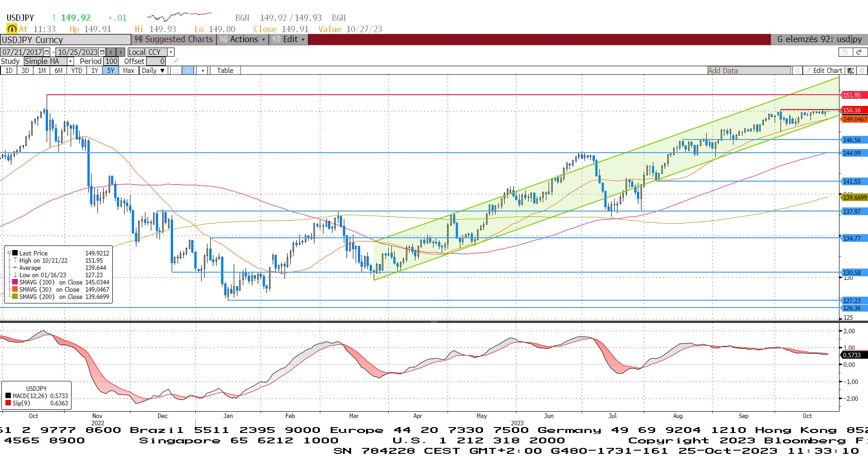Click the 144.99 price level label
Screen dimensions: 868x476
coord(854,153)
